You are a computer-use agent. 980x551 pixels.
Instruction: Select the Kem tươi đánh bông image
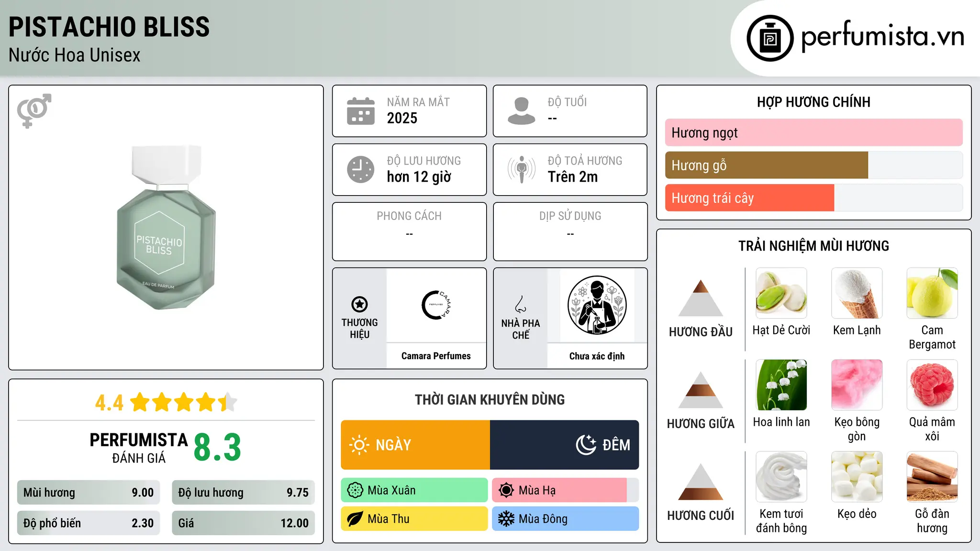(x=781, y=477)
